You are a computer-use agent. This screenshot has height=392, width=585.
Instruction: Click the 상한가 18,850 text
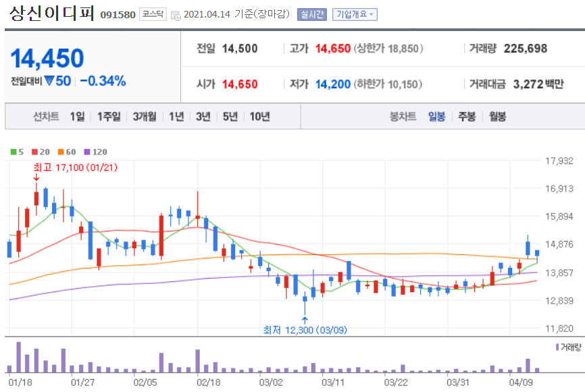pyautogui.click(x=388, y=49)
